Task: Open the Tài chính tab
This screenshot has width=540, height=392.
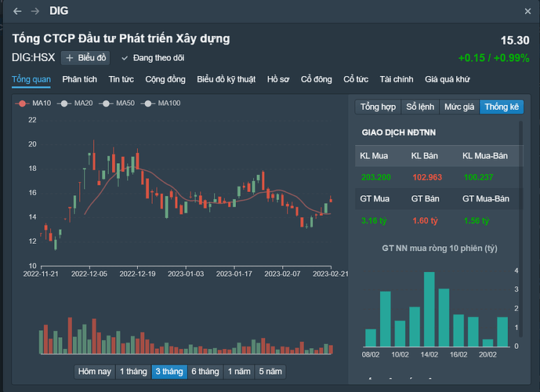Action: [x=396, y=79]
